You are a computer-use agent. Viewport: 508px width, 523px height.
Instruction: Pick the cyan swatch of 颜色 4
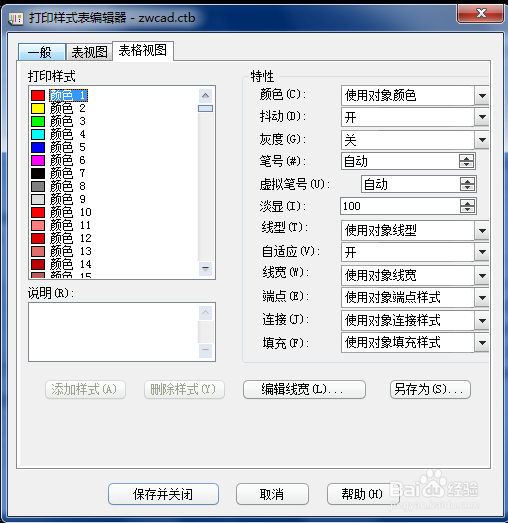(x=38, y=134)
